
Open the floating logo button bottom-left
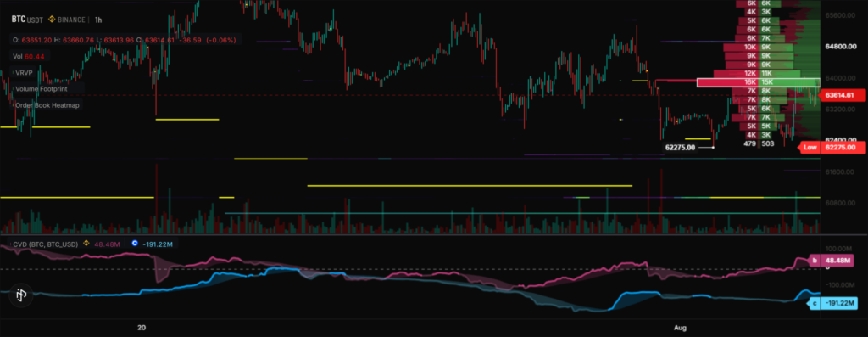click(x=21, y=295)
